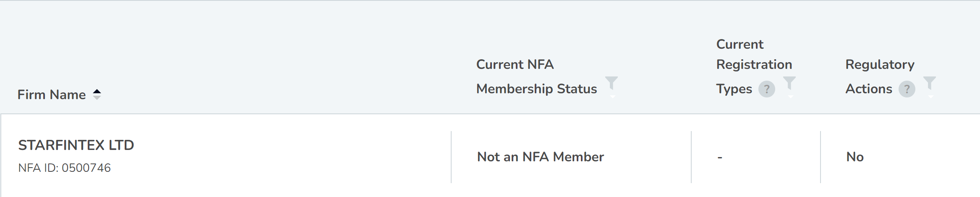Click the 'Not an NFA Member' status cell
The width and height of the screenshot is (980, 197).
[x=541, y=157]
